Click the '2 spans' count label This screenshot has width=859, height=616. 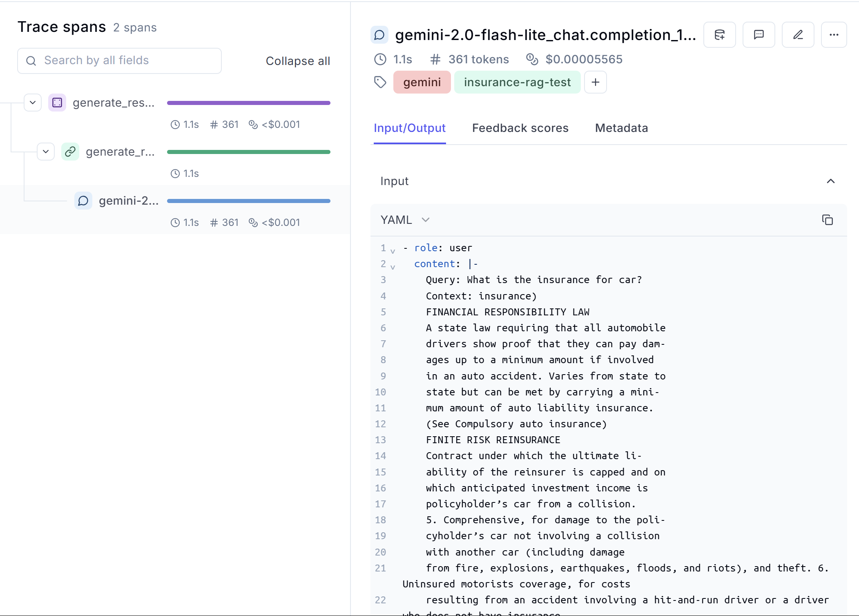135,27
